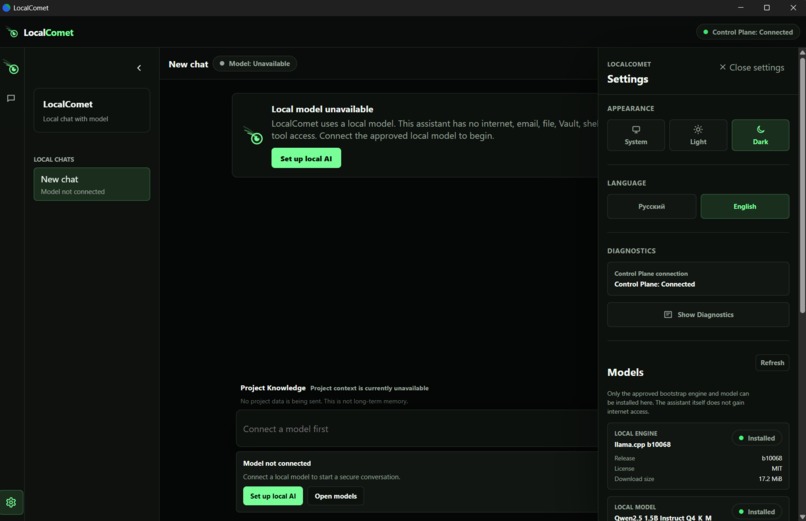Open the chat bubble icon in the left rail
Screen dimensions: 806x521
pos(11,98)
